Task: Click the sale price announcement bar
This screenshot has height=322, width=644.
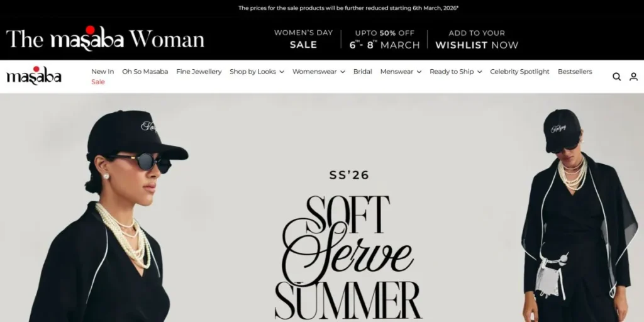Action: [x=348, y=8]
